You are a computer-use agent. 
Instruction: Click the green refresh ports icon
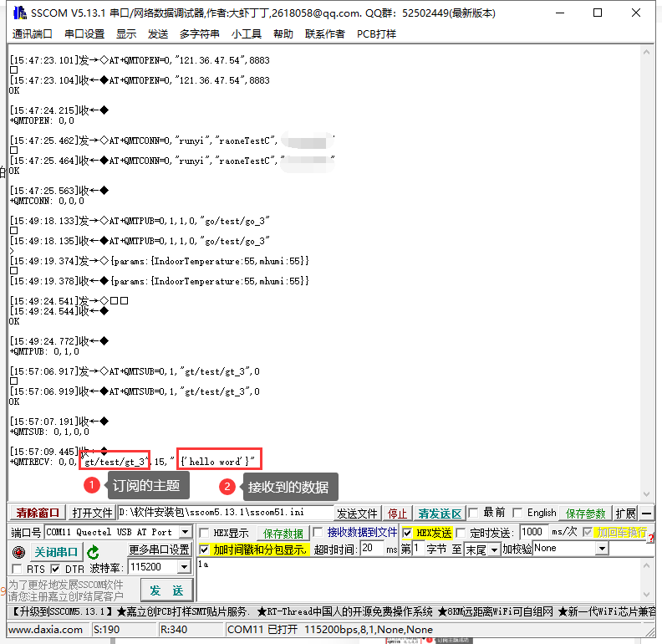coord(93,552)
